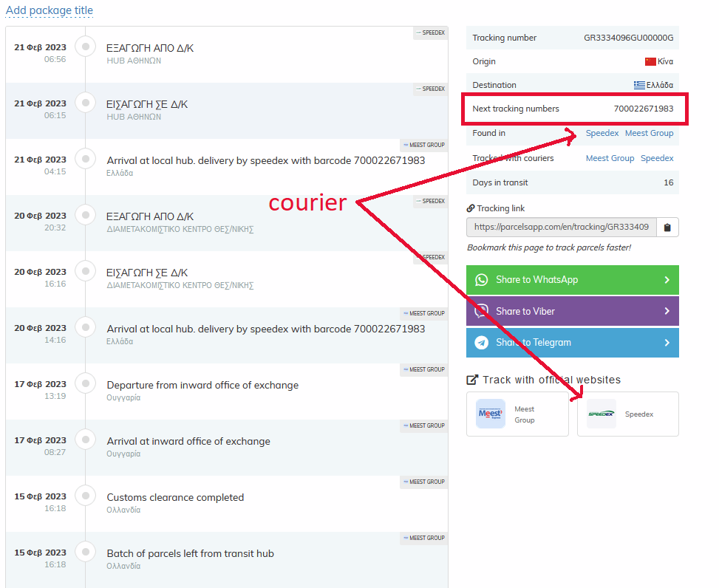Screen dimensions: 719x588
Task: Click the SPEEDEX tag on 20 Feb 20:32 event
Action: coord(431,201)
